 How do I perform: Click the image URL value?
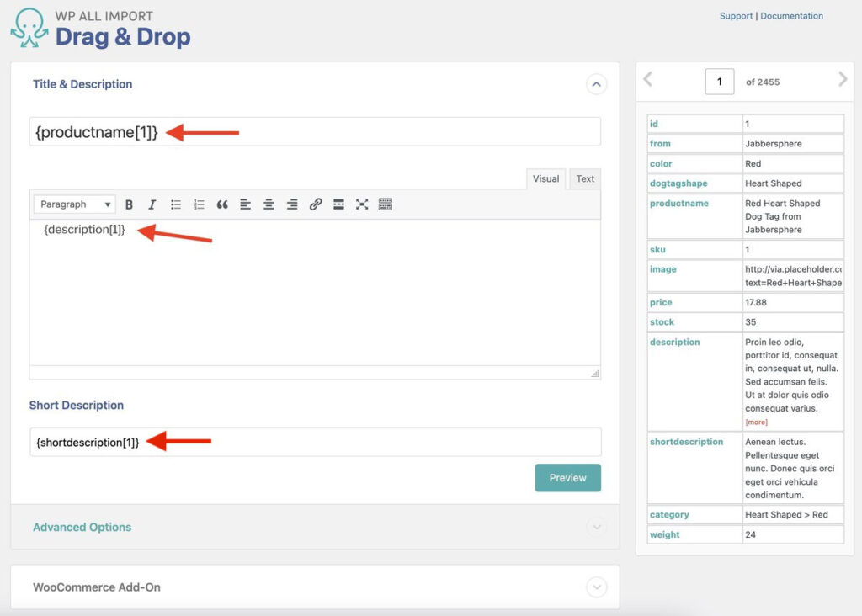click(793, 276)
